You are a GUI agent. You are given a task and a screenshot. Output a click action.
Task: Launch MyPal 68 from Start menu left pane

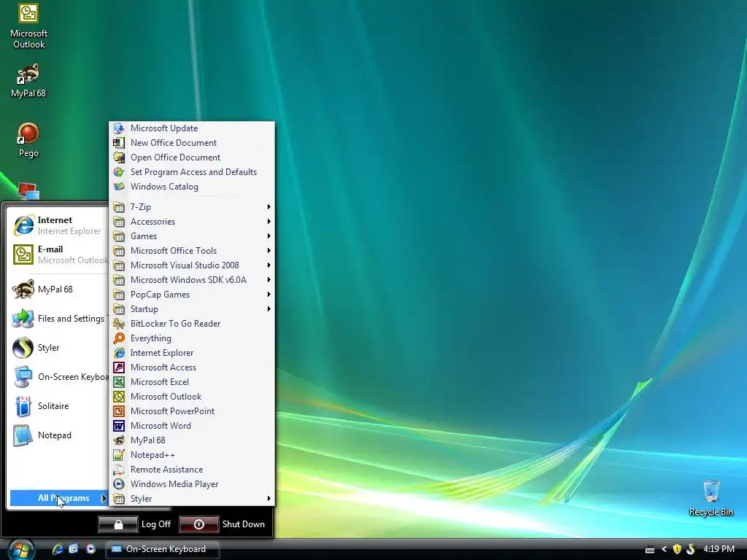[x=59, y=289]
